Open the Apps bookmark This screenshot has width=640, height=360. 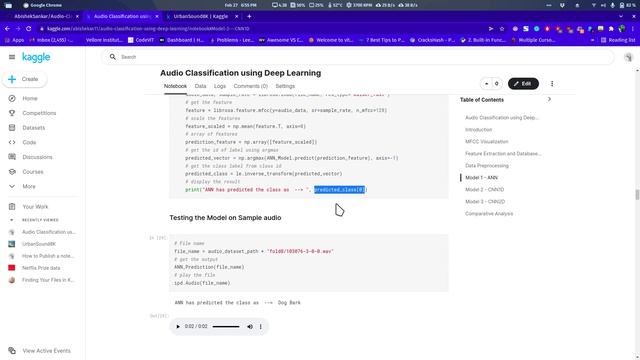coord(15,40)
